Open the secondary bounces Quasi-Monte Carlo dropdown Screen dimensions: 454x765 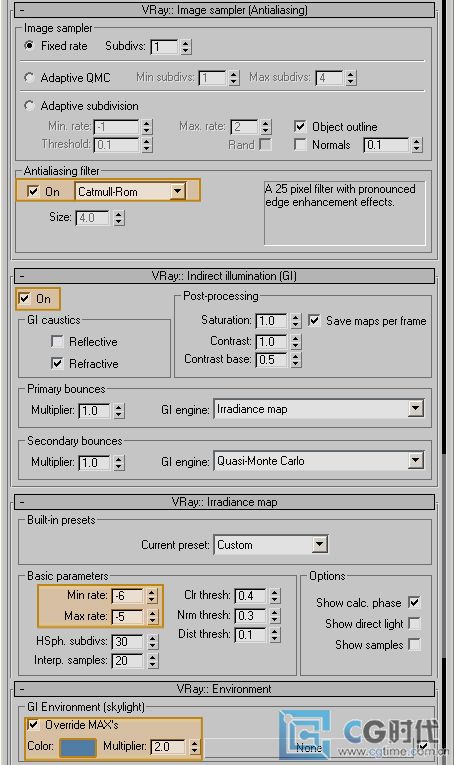click(x=319, y=461)
